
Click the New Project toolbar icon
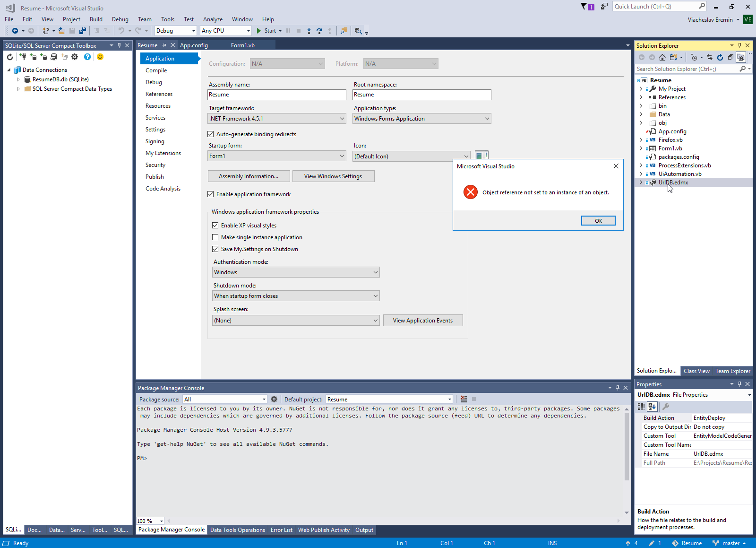[x=45, y=31]
